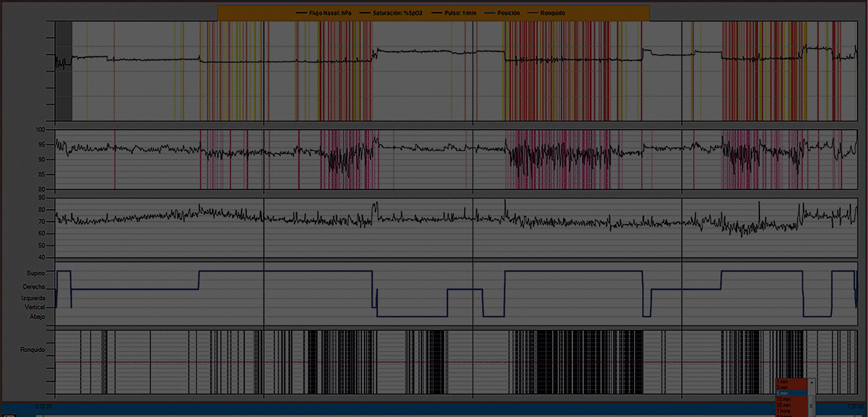Select the Pulso legend entry
The image size is (868, 417).
pyautogui.click(x=459, y=13)
